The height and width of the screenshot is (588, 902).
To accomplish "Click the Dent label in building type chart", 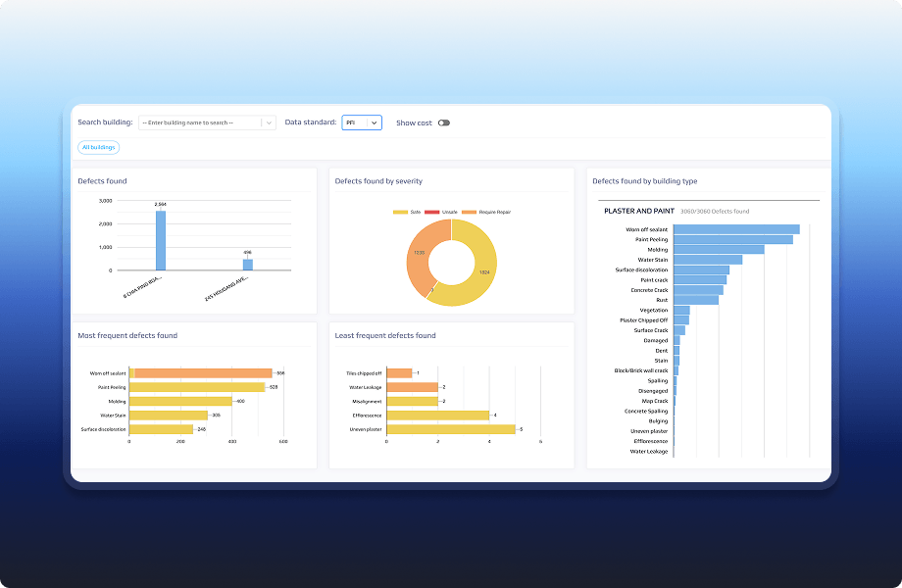I will 662,351.
